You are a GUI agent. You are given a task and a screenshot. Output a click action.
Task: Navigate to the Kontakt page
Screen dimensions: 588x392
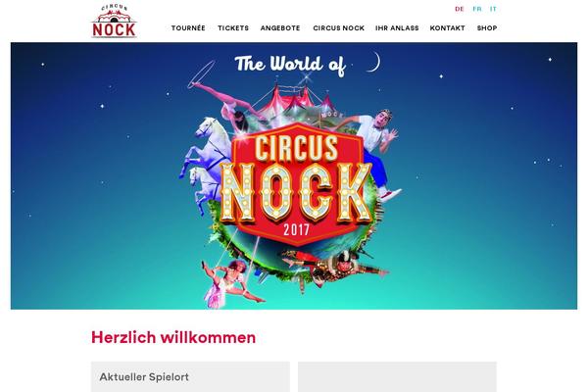pyautogui.click(x=448, y=28)
